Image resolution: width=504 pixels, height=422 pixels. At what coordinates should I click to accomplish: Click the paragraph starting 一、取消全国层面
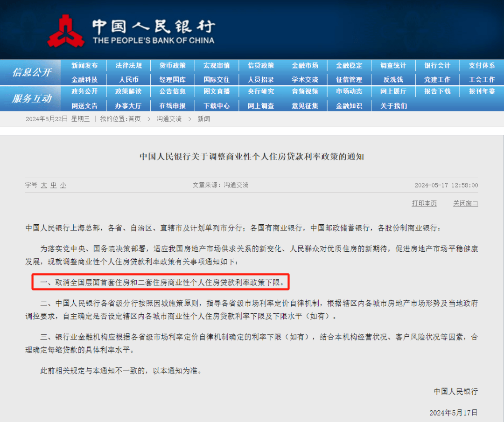pyautogui.click(x=162, y=282)
